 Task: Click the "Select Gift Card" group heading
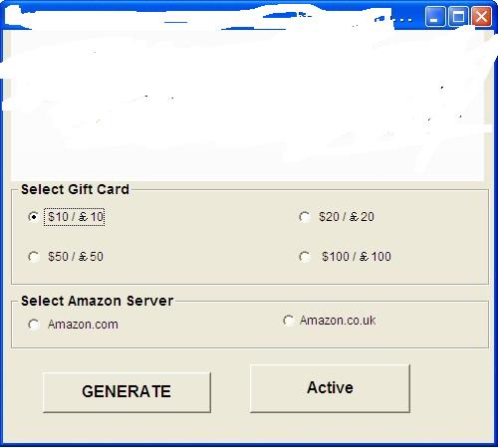click(75, 189)
